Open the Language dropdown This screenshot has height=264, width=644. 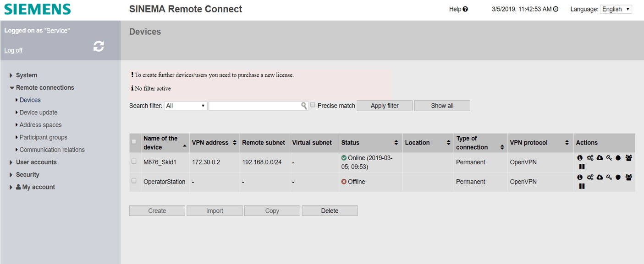[616, 9]
